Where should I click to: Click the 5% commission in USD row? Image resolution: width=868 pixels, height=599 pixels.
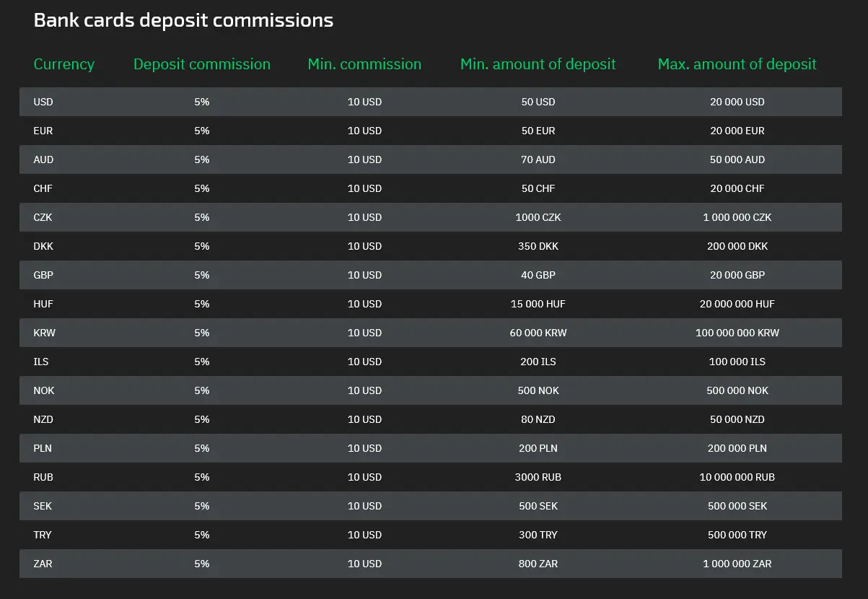point(202,102)
